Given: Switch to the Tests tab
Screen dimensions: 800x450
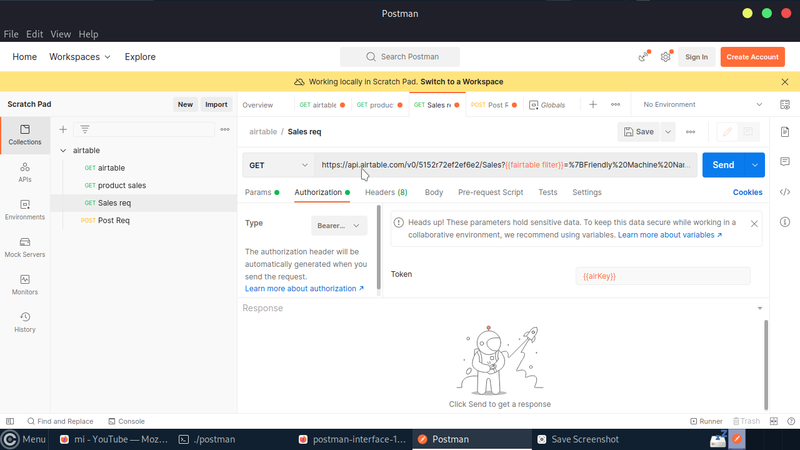Looking at the screenshot, I should coord(547,192).
